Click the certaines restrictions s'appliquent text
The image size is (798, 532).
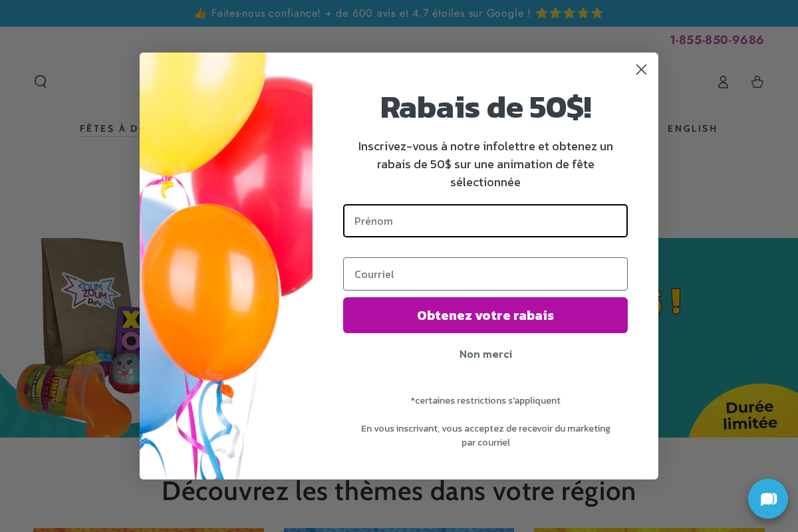coord(485,400)
